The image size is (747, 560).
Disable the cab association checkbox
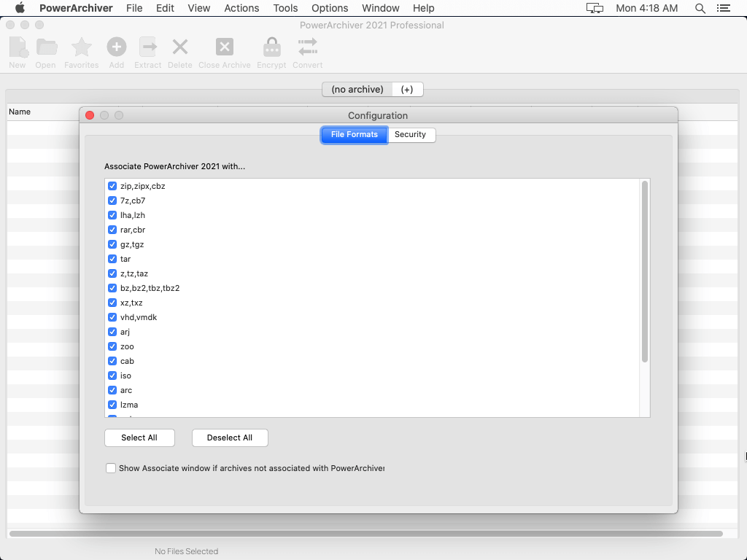tap(112, 361)
